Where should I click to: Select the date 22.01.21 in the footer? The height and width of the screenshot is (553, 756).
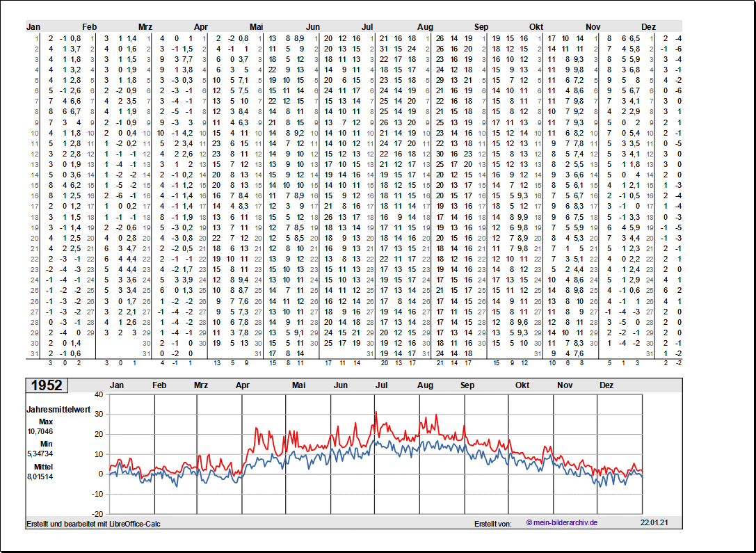pyautogui.click(x=654, y=522)
